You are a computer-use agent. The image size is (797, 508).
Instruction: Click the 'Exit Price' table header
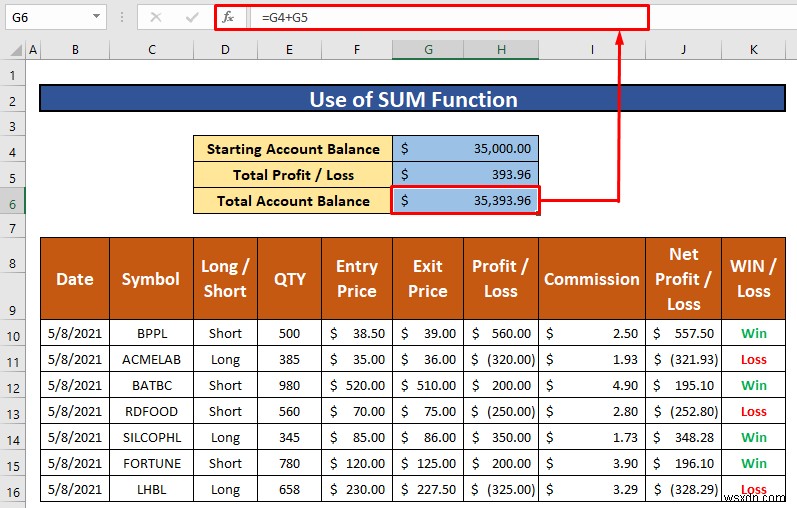pos(428,279)
